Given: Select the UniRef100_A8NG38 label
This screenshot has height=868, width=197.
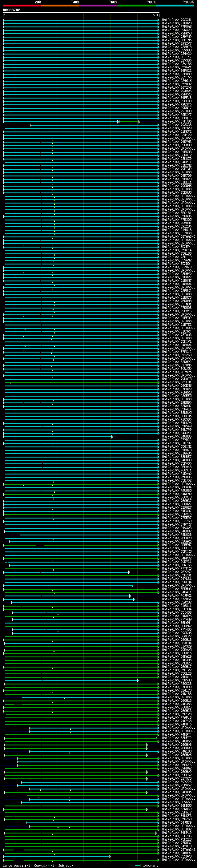Looking at the screenshot, I should 177,535.
